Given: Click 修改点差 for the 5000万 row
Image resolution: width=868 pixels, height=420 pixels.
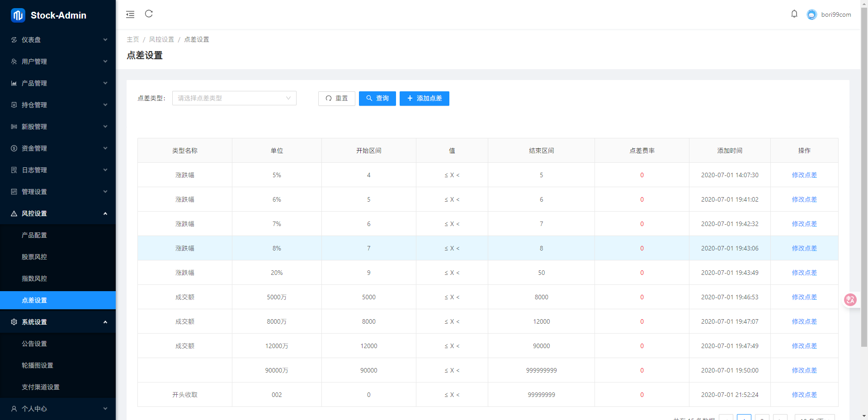Looking at the screenshot, I should (804, 297).
